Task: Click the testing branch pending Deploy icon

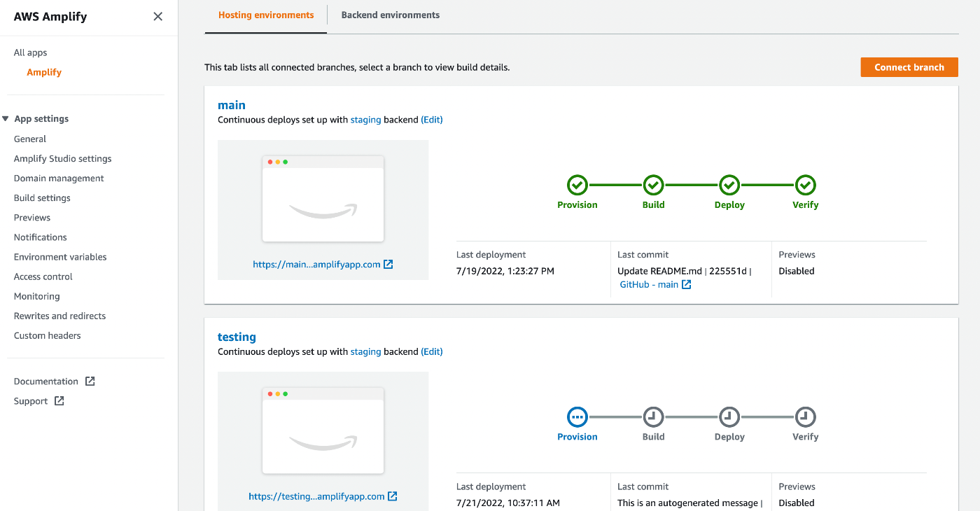Action: [x=729, y=417]
